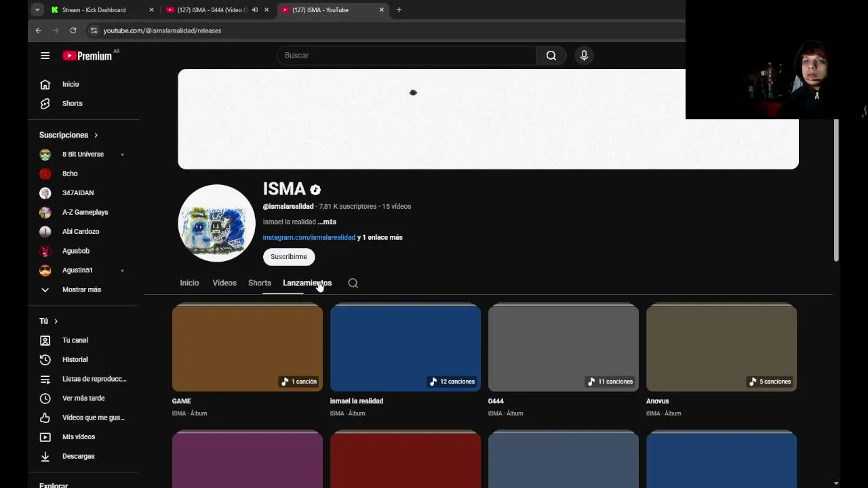
Task: Mute the ISMA - 0444 tab audio icon
Action: (x=255, y=10)
